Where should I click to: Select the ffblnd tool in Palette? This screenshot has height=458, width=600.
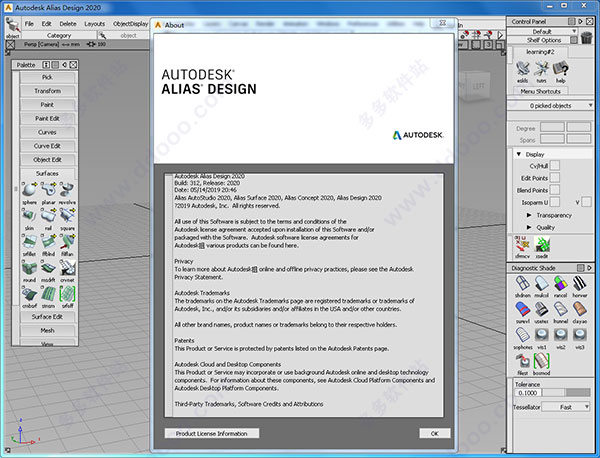tap(49, 241)
